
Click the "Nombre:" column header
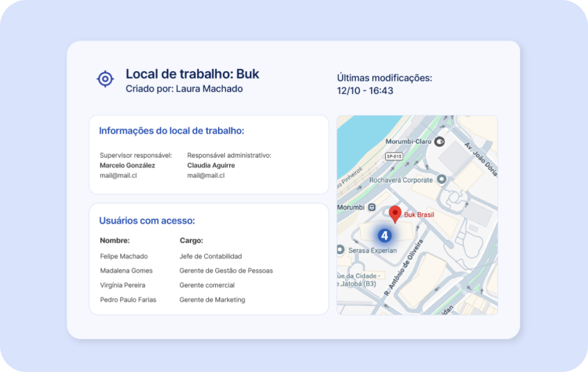click(x=115, y=241)
